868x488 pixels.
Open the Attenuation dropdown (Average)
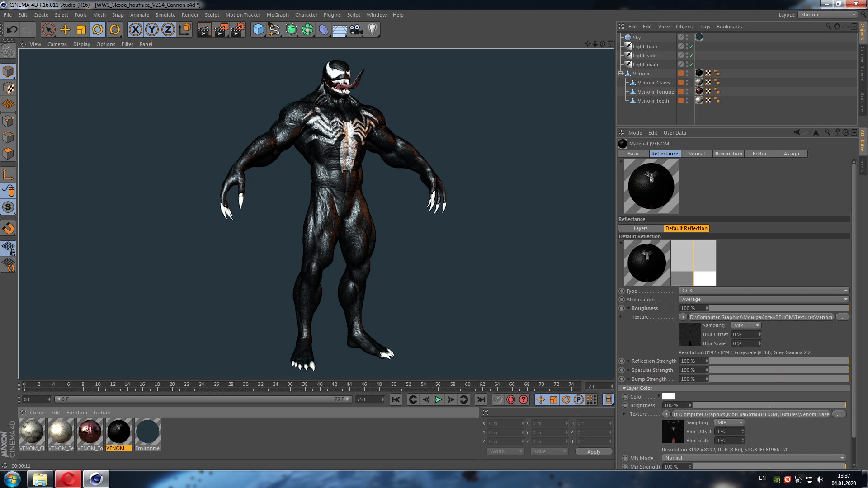(764, 299)
